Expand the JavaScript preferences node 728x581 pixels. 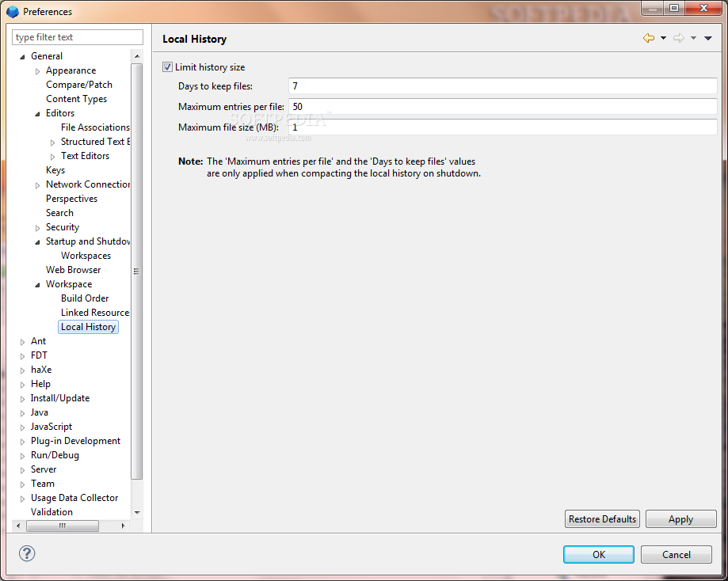[22, 427]
